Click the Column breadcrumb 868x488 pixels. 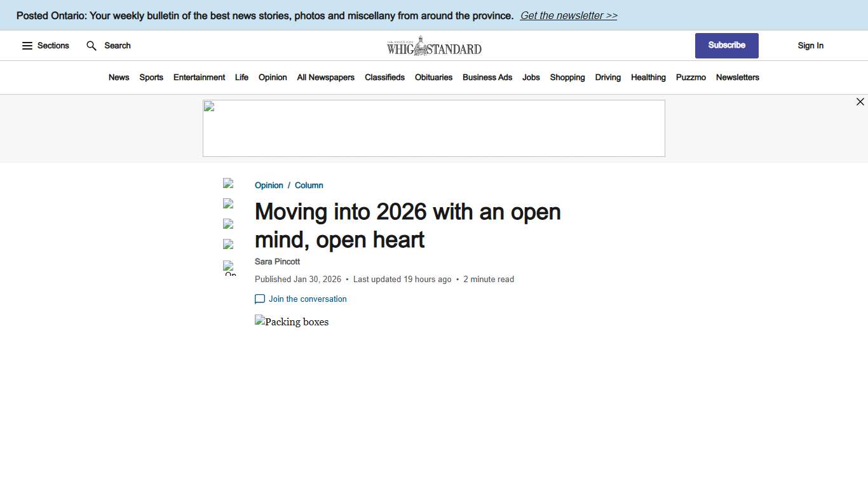pos(309,185)
